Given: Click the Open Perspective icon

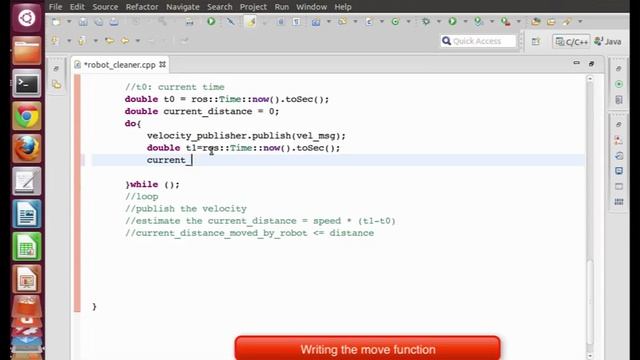Looking at the screenshot, I should point(536,41).
